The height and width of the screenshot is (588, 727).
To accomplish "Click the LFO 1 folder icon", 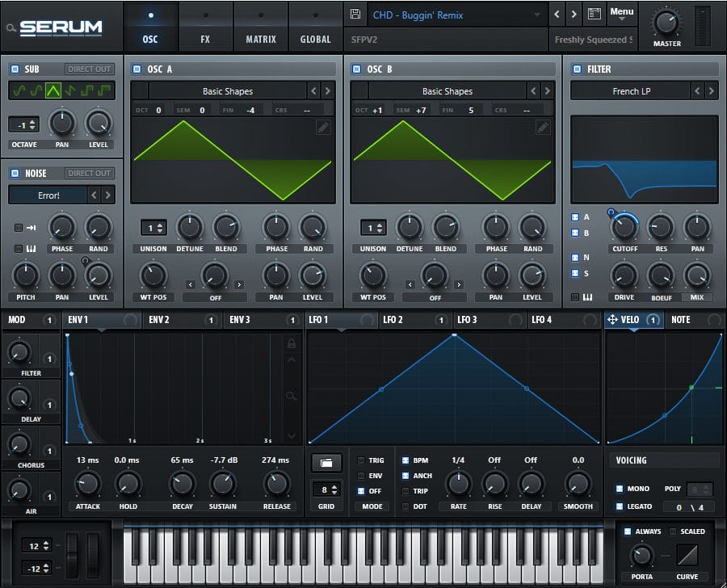I will pos(326,463).
